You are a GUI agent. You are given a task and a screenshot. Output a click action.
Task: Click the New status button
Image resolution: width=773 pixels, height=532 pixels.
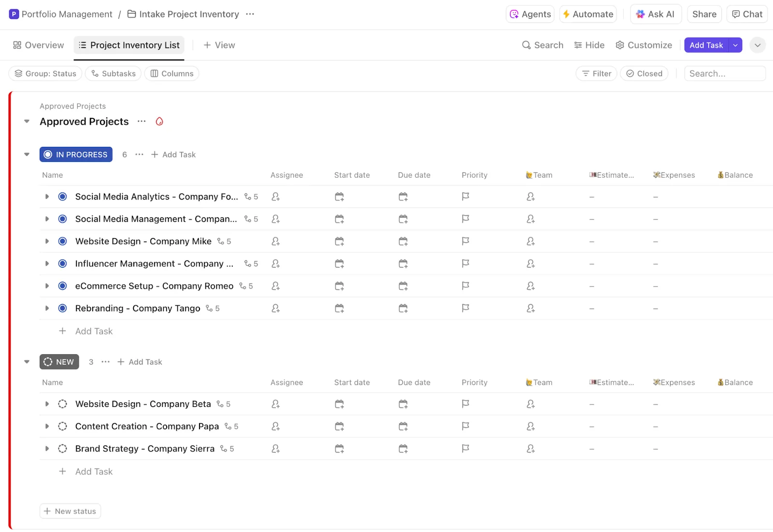click(x=70, y=511)
